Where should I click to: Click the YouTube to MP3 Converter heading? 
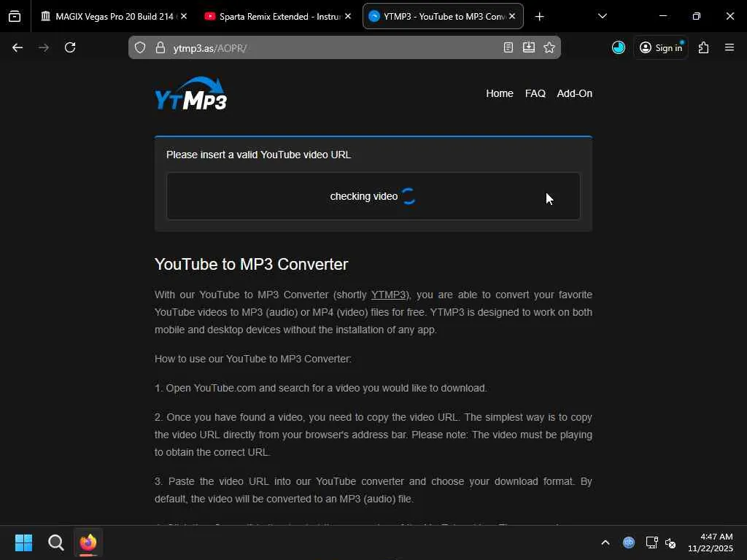[251, 264]
